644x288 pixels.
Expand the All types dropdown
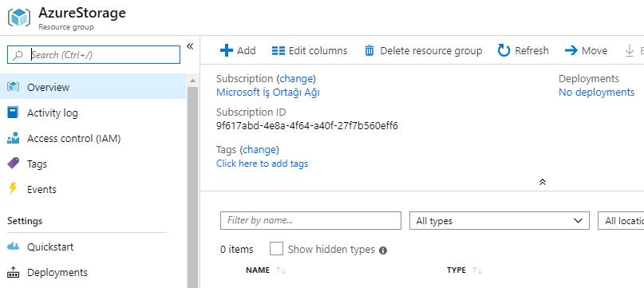pos(500,221)
